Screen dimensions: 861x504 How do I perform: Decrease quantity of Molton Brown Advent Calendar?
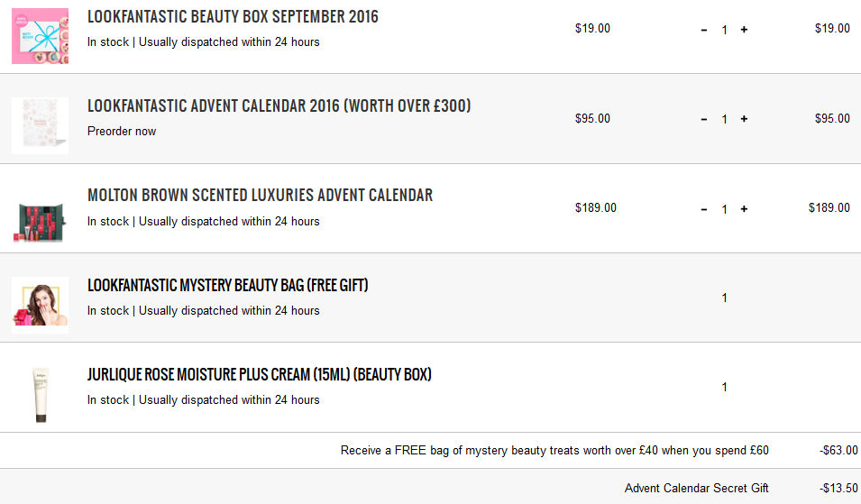tap(704, 209)
